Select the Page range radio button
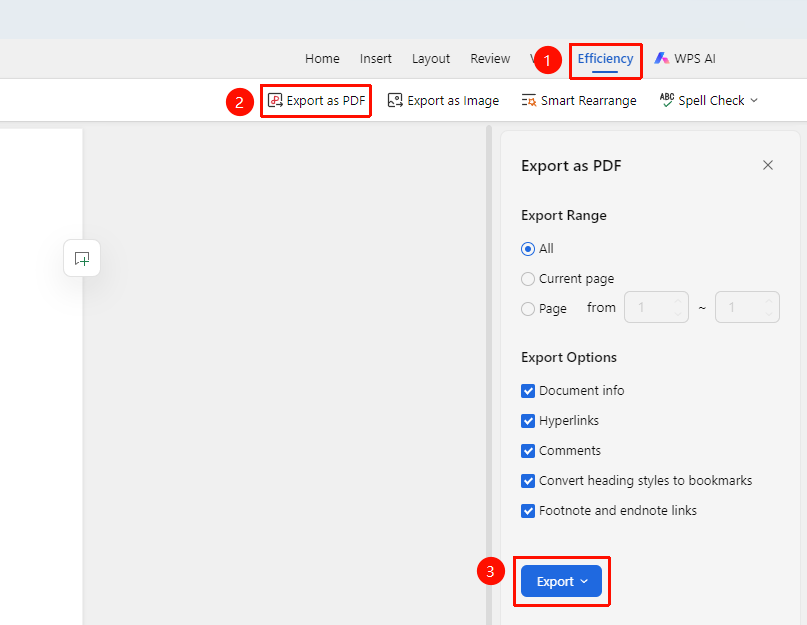Image resolution: width=807 pixels, height=625 pixels. pyautogui.click(x=528, y=309)
